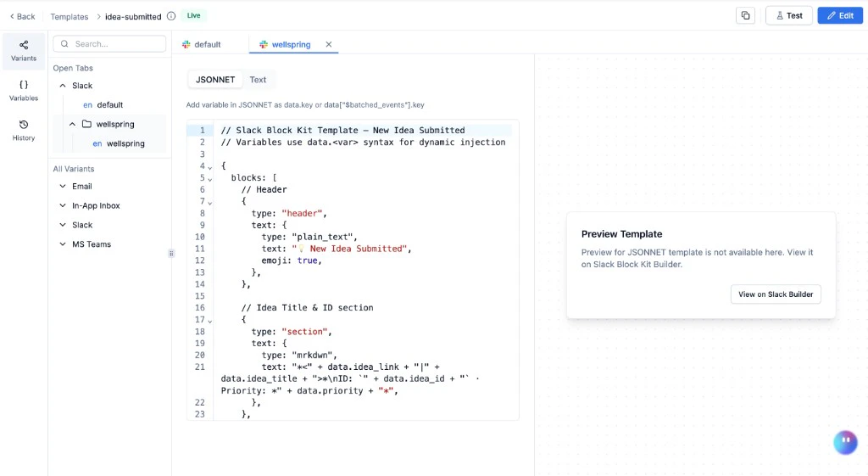The width and height of the screenshot is (868, 476).
Task: Click the Live status badge
Action: click(194, 15)
